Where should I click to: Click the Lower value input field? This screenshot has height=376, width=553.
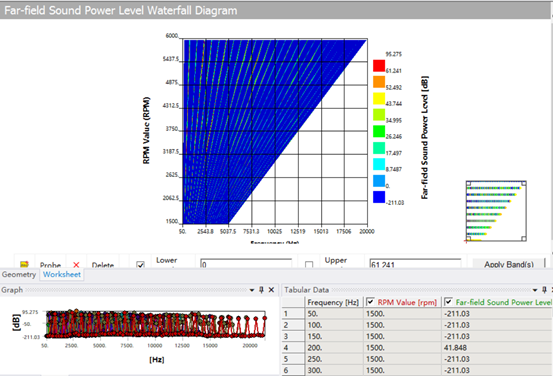coord(246,264)
